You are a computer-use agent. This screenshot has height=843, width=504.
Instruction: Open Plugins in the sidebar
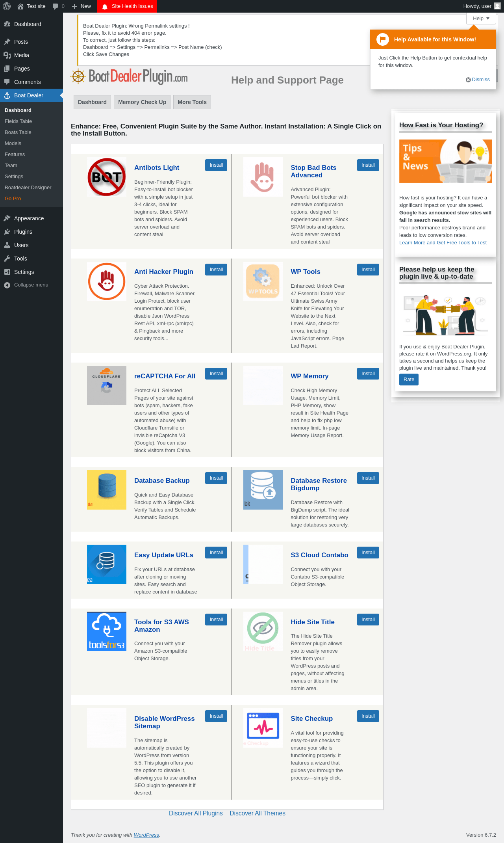coord(31,232)
